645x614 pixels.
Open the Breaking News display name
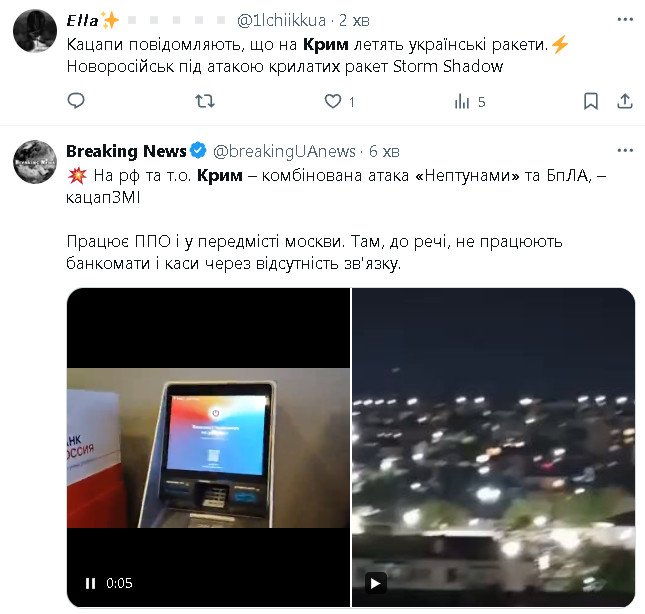[x=126, y=151]
